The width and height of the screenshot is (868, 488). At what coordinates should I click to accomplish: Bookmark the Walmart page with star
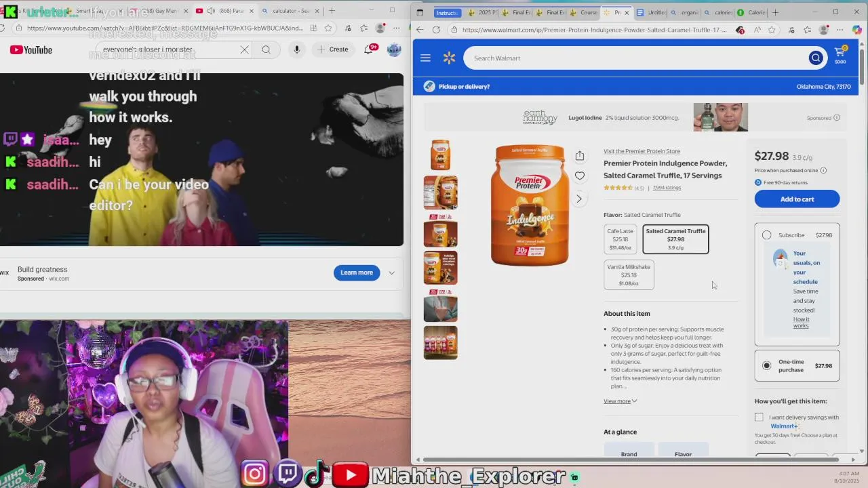(x=772, y=30)
